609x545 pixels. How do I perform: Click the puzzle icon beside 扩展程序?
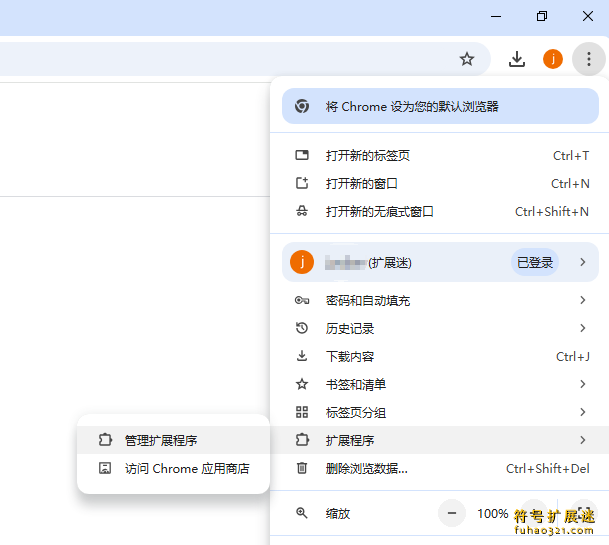(302, 440)
